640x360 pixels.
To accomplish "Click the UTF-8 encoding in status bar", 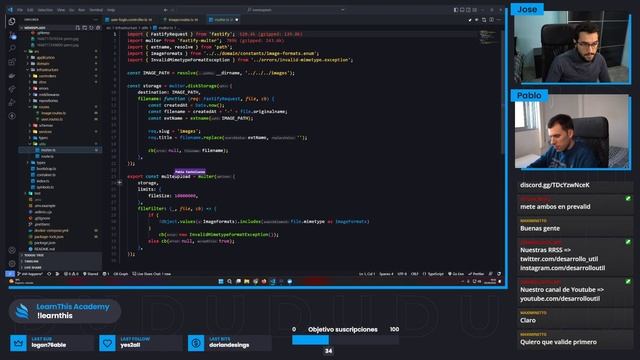I will coord(402,274).
